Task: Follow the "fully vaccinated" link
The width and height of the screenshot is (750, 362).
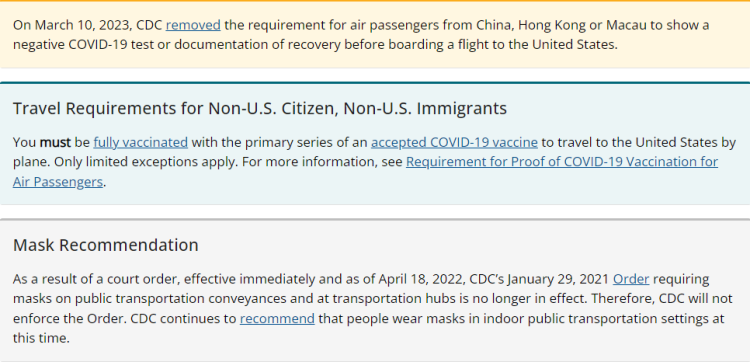Action: pyautogui.click(x=141, y=143)
